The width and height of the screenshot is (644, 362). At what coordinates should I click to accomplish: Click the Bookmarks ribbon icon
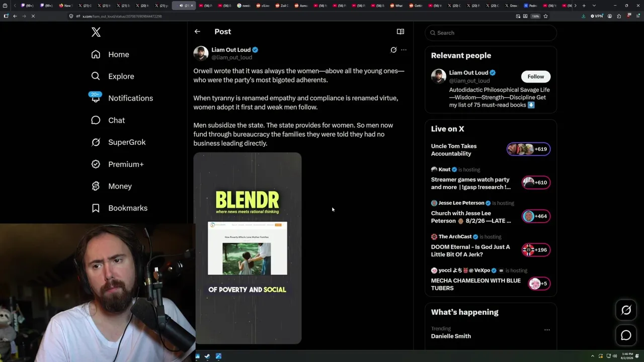tap(96, 208)
